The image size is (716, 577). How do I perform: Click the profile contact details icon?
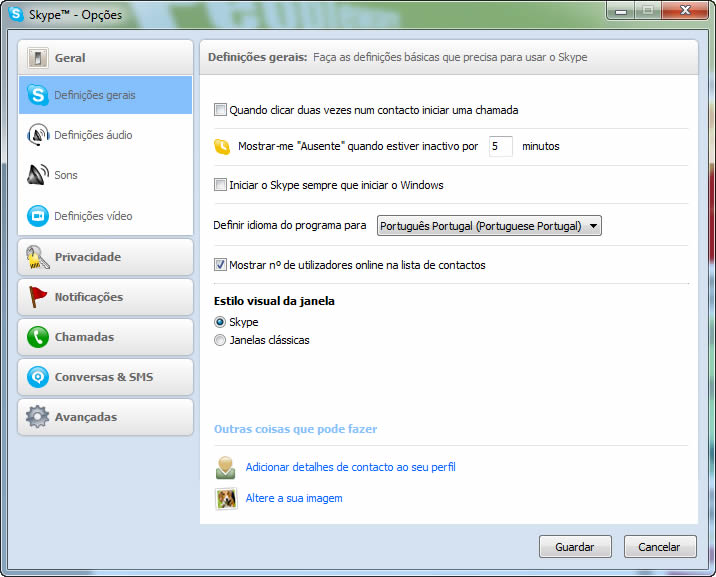(226, 467)
